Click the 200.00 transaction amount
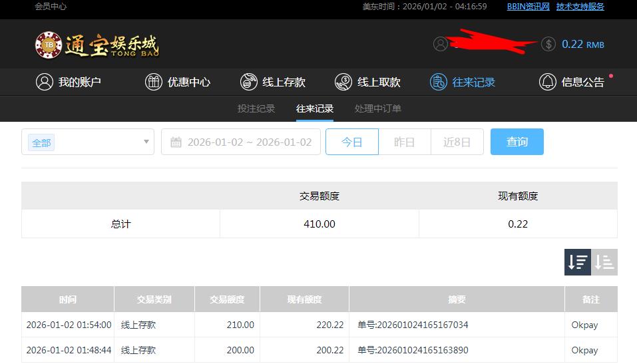Image resolution: width=637 pixels, height=364 pixels. (240, 350)
